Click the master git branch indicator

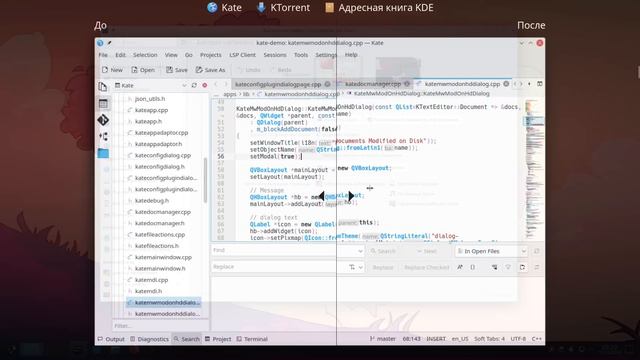[x=383, y=339]
